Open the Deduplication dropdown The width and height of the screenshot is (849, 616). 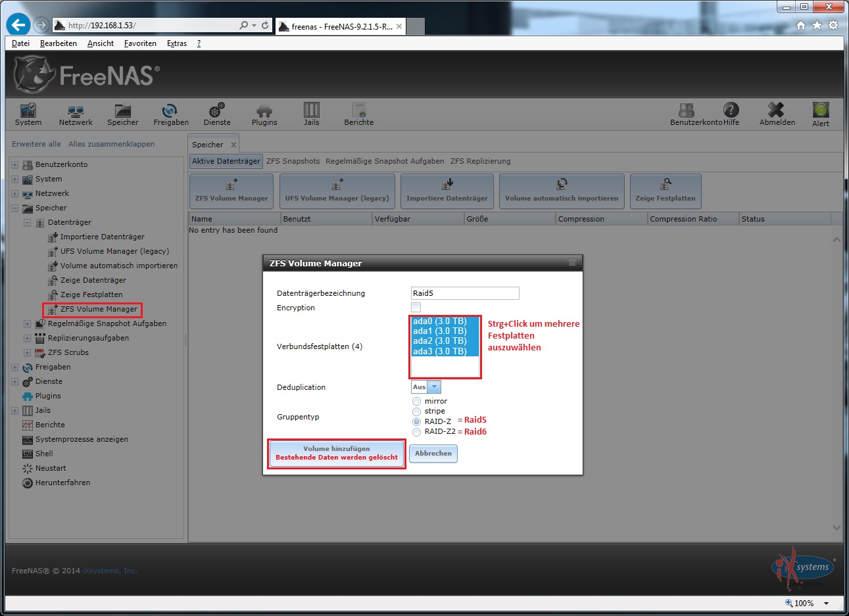coord(434,387)
